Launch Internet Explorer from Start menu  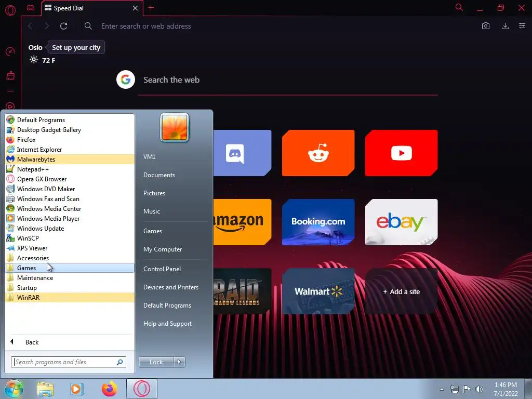(70, 149)
